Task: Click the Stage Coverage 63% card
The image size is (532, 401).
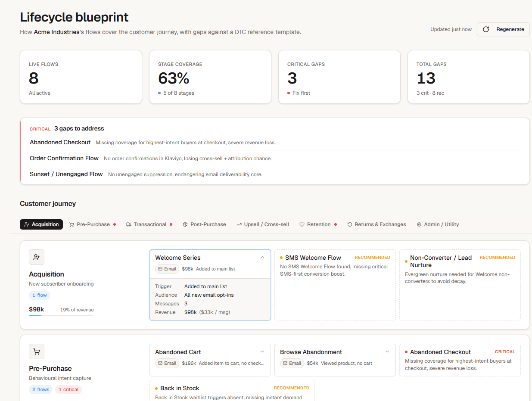Action: 210,77
